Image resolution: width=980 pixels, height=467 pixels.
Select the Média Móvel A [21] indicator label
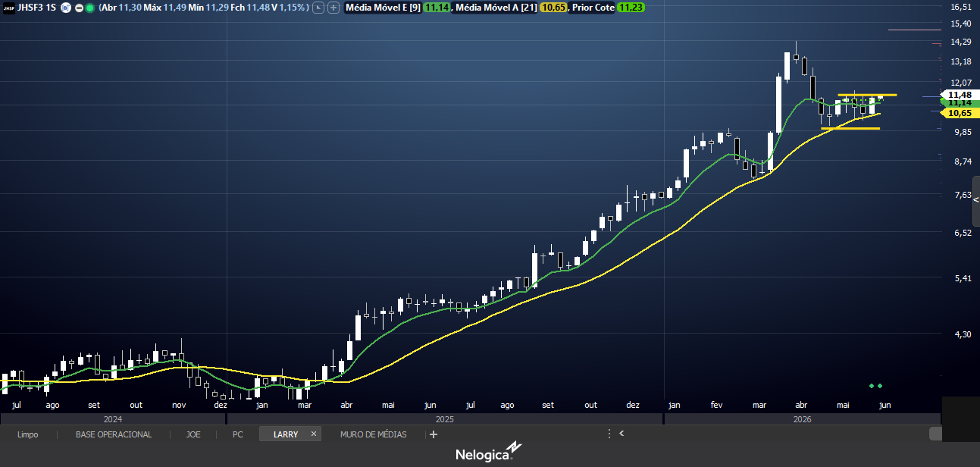point(495,8)
